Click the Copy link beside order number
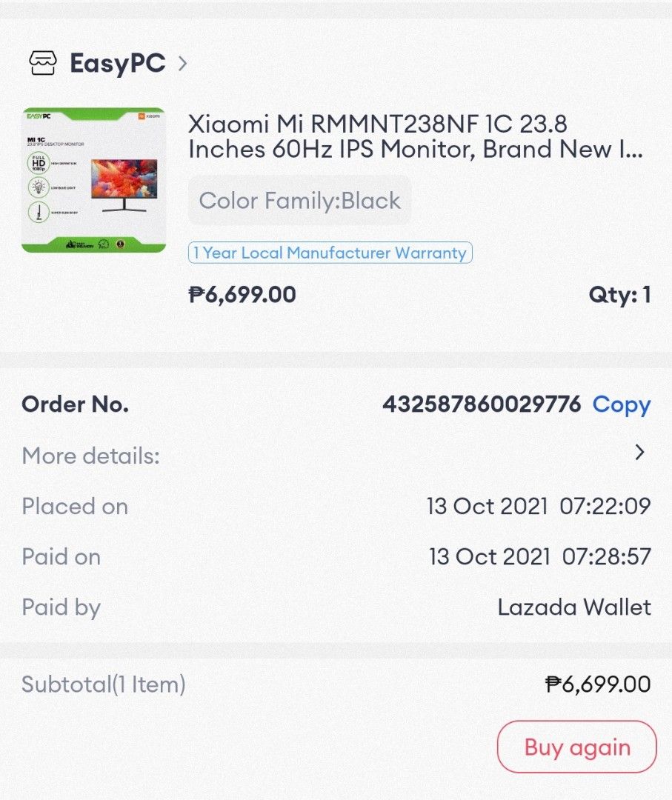 click(x=621, y=404)
